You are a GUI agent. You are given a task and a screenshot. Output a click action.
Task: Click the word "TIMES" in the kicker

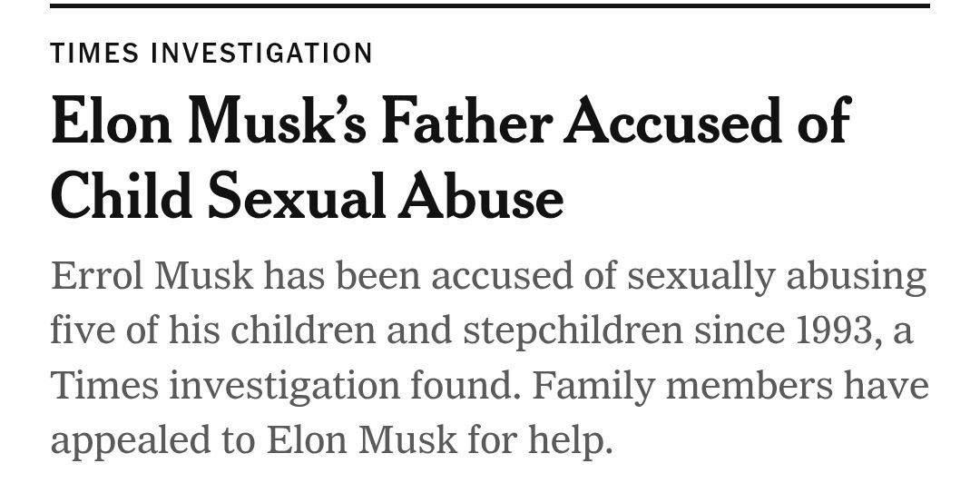pyautogui.click(x=94, y=54)
